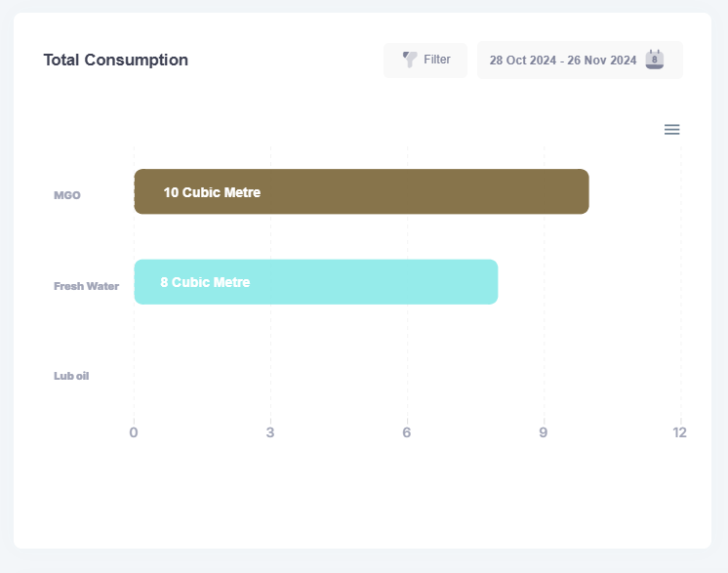
Task: Click the 3 tick on the x-axis
Action: click(270, 432)
